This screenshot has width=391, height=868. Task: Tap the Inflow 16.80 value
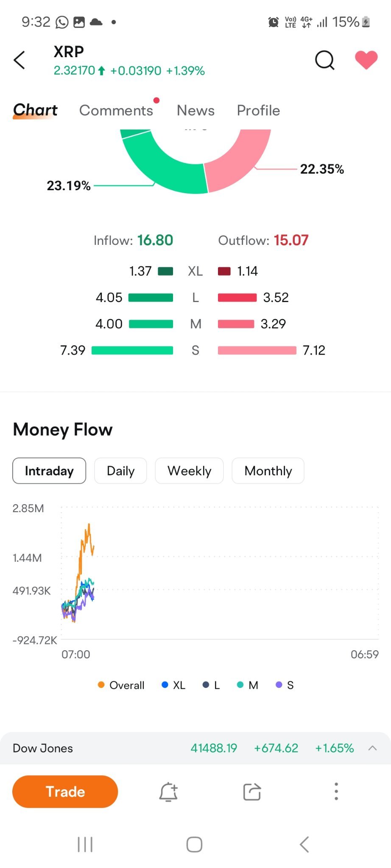click(155, 240)
